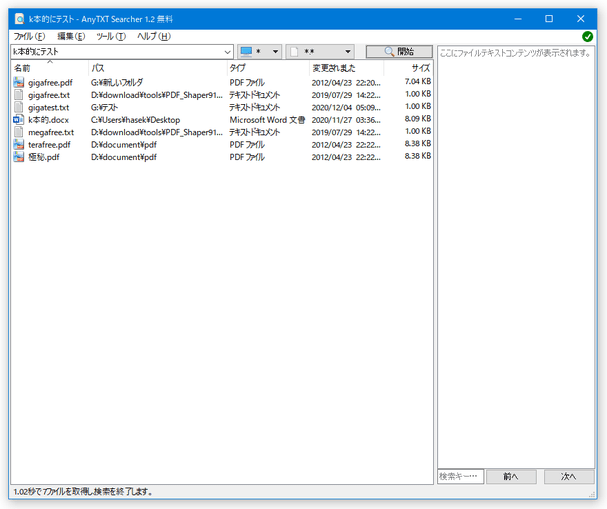Click the status bar search time message

click(83, 492)
